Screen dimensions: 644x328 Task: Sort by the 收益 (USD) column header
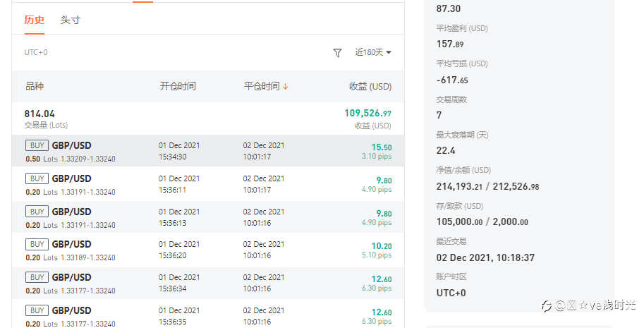[x=370, y=86]
